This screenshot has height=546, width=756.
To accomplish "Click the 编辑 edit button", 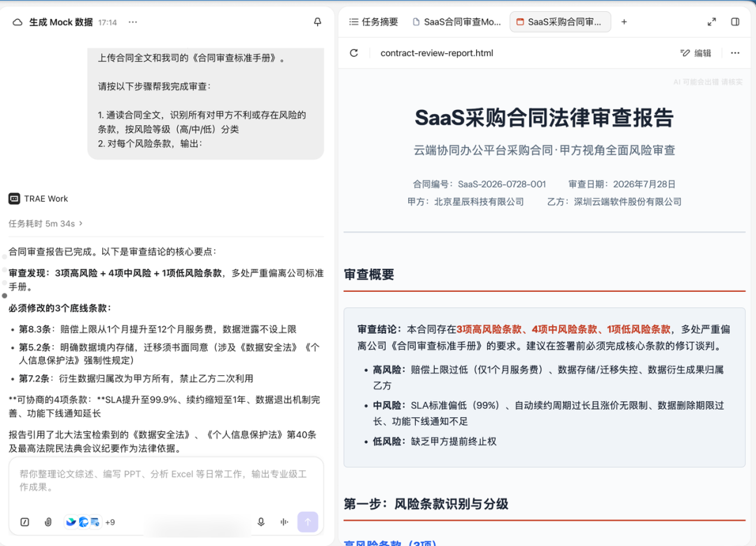I will 696,53.
